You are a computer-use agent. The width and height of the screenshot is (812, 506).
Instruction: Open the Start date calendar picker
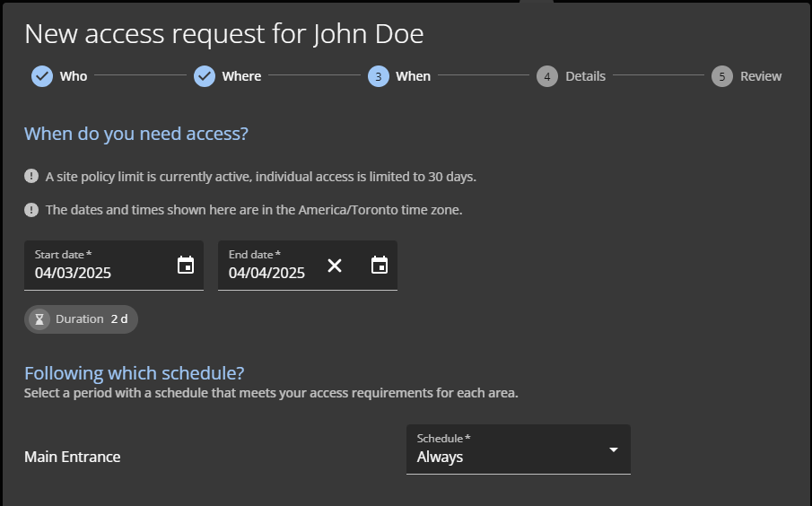click(x=186, y=266)
